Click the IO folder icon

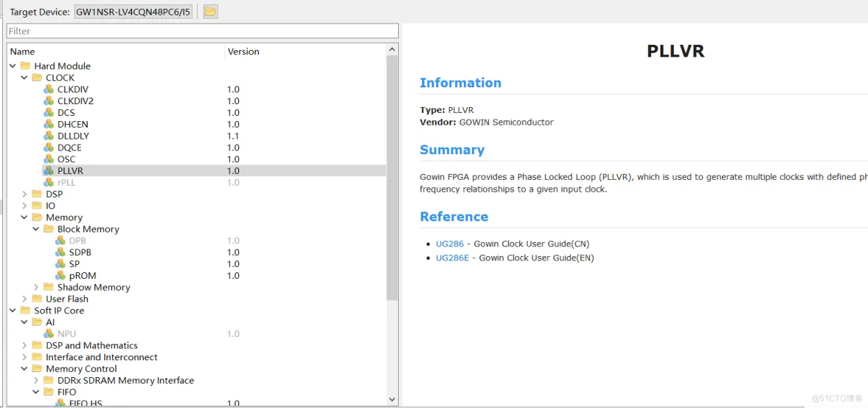tap(37, 205)
